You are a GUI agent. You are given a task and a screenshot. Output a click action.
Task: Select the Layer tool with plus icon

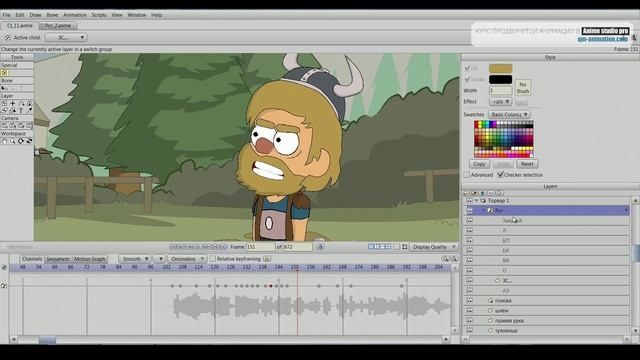pos(13,104)
